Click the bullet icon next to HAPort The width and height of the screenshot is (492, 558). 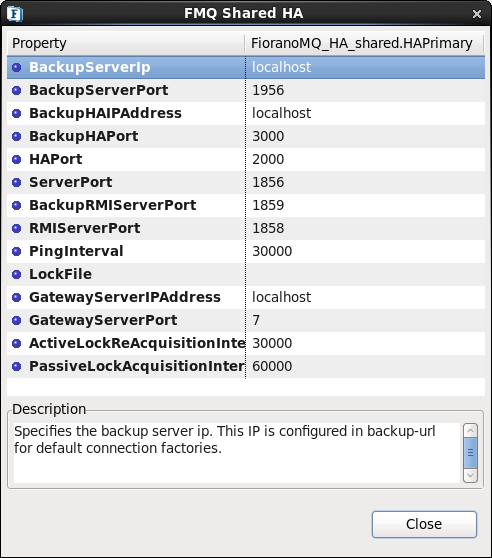pyautogui.click(x=17, y=159)
